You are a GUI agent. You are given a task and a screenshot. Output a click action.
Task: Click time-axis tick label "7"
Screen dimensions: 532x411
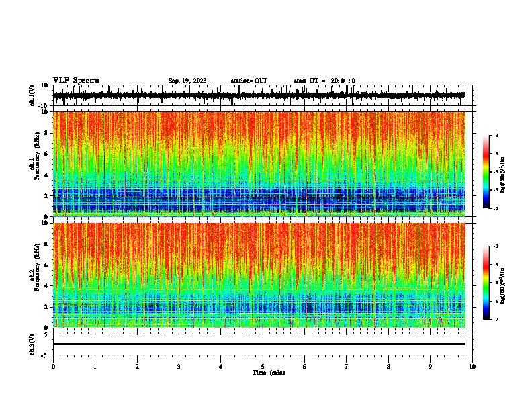pos(347,367)
